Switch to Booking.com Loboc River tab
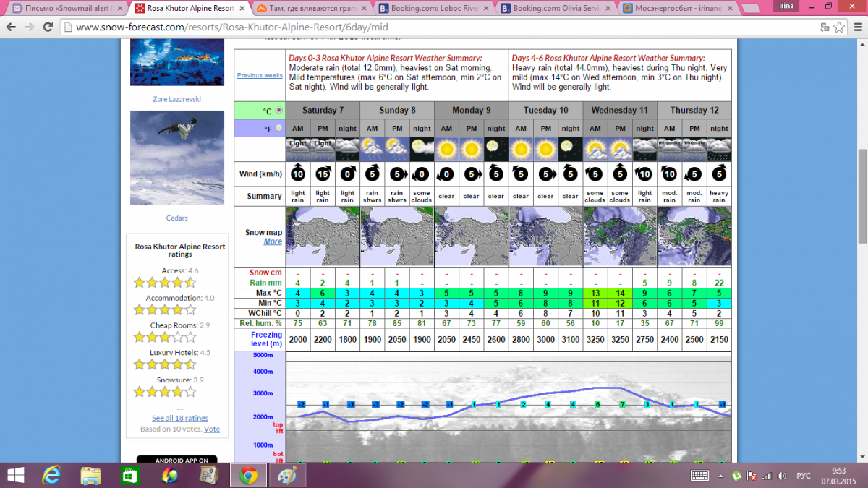868x488 pixels. click(434, 8)
